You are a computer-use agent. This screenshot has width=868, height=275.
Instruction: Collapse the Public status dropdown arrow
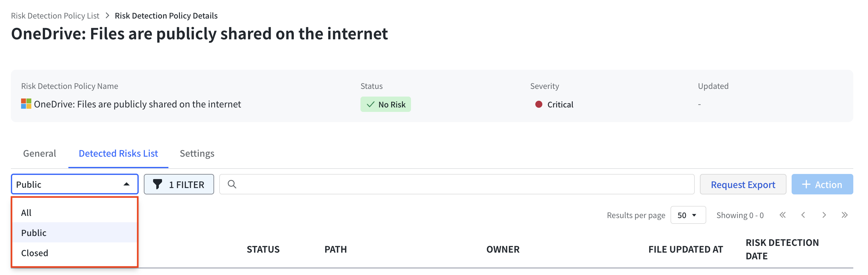tap(126, 184)
